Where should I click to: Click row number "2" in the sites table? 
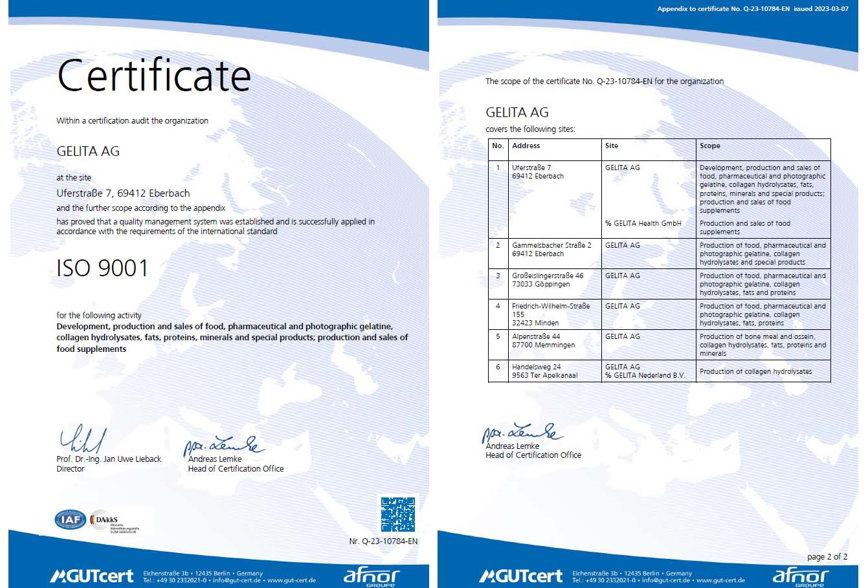pos(498,245)
